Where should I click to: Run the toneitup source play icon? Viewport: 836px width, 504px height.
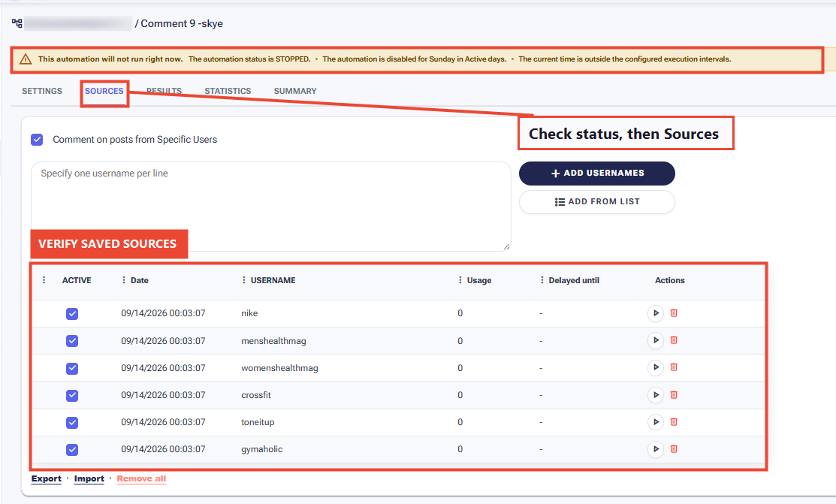click(656, 422)
